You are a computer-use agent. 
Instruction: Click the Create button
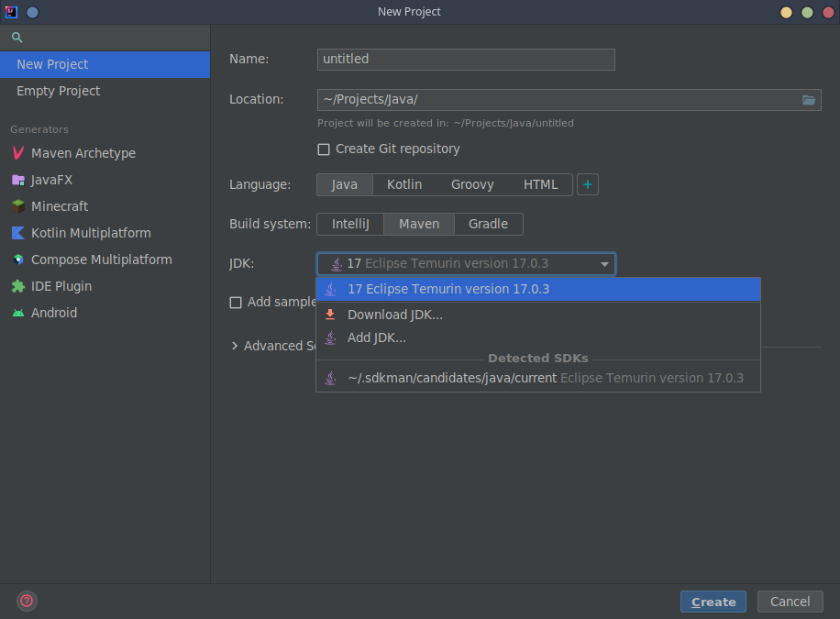point(713,602)
